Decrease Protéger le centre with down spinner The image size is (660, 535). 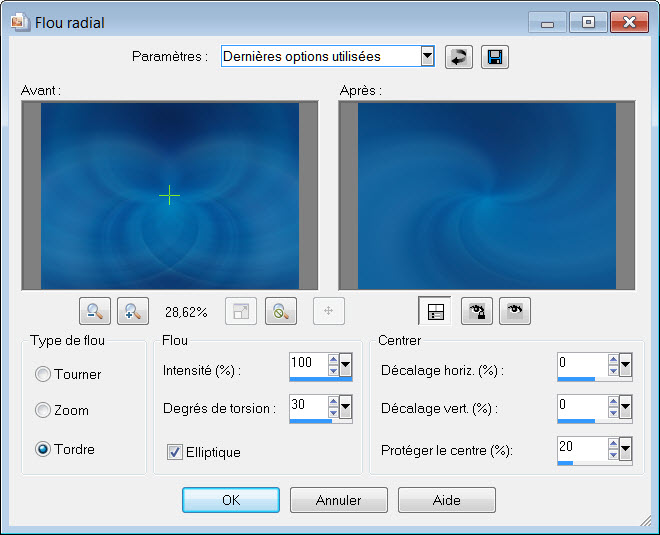click(613, 455)
